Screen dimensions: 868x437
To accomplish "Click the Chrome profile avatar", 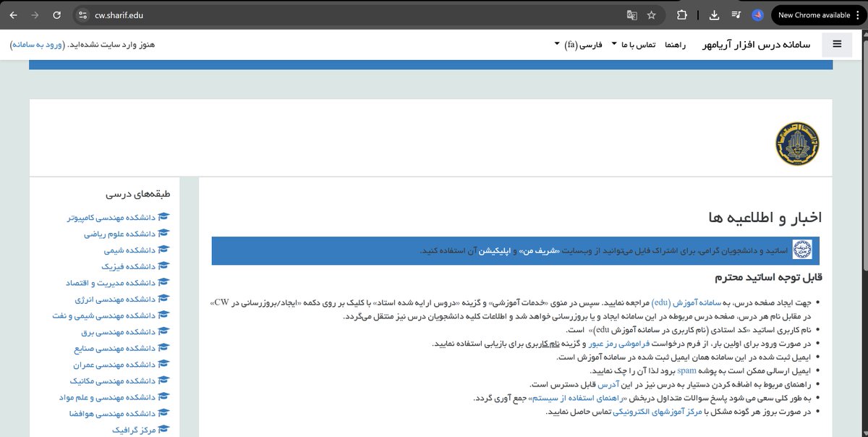I will pyautogui.click(x=757, y=14).
